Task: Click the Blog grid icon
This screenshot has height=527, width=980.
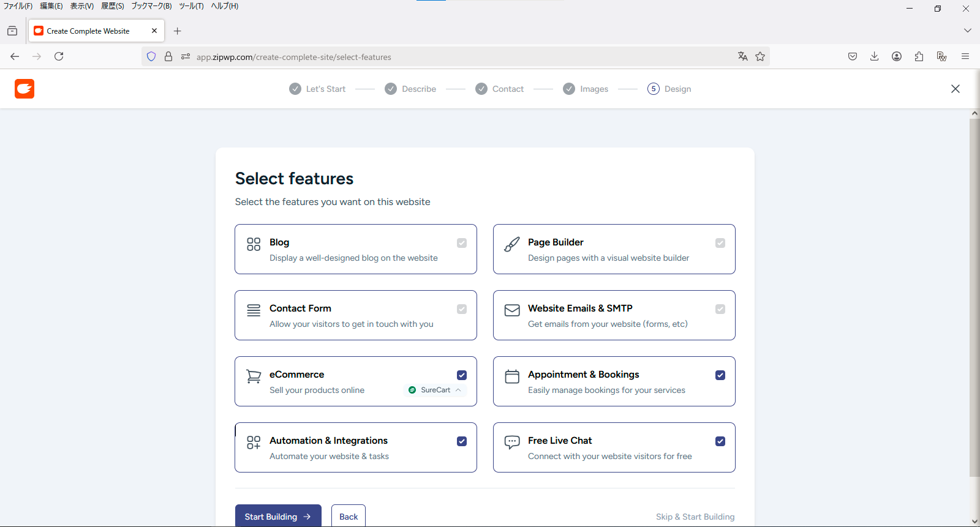Action: [x=254, y=244]
